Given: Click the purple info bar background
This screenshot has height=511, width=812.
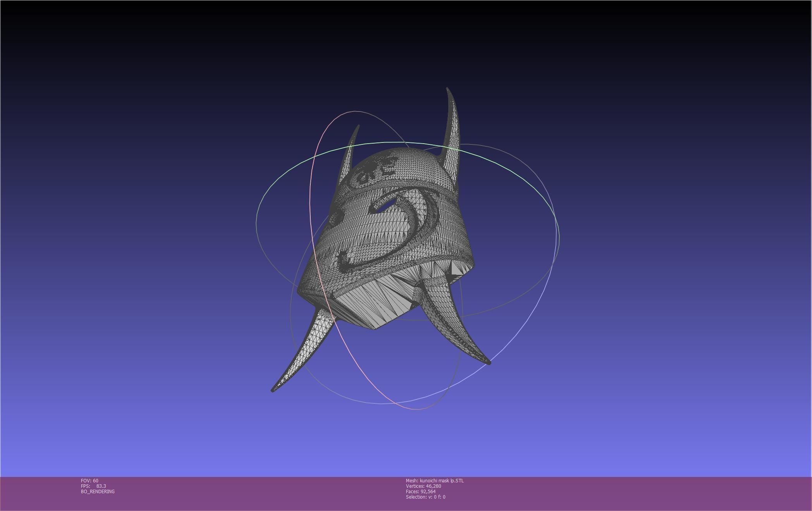Looking at the screenshot, I should coord(620,494).
